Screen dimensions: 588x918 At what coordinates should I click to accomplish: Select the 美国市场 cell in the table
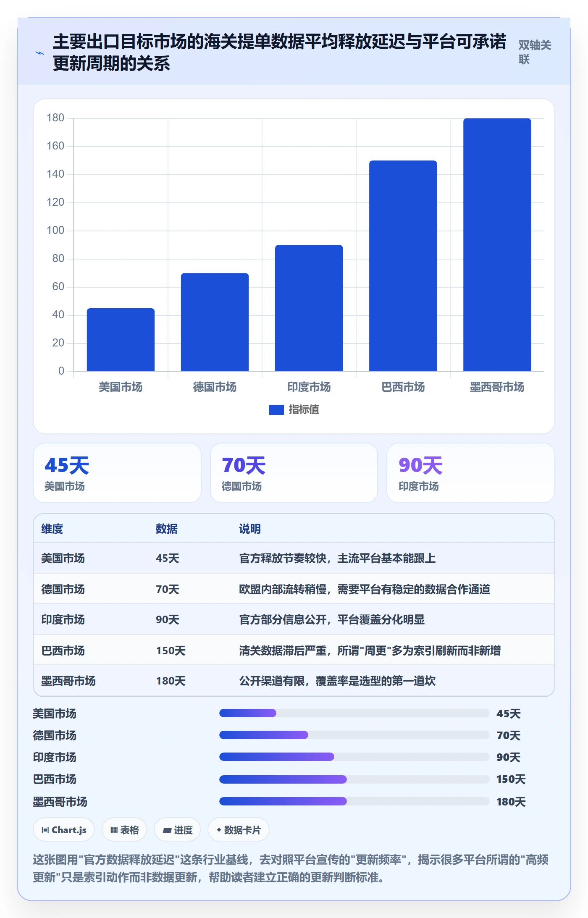coord(63,558)
